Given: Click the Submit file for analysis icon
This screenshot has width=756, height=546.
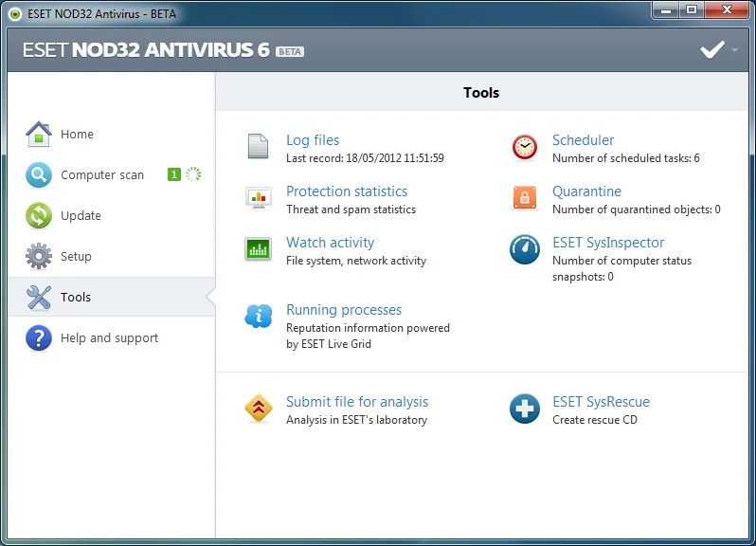Looking at the screenshot, I should [259, 408].
